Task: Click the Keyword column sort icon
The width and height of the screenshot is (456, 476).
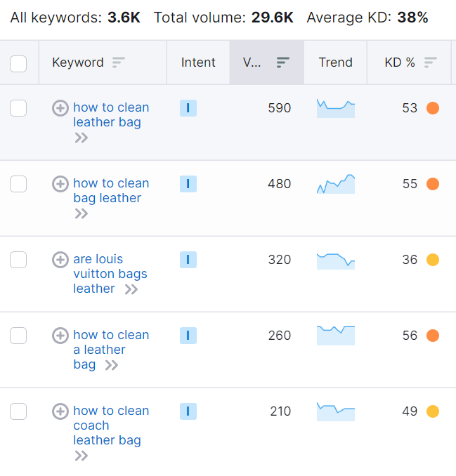Action: click(x=119, y=62)
